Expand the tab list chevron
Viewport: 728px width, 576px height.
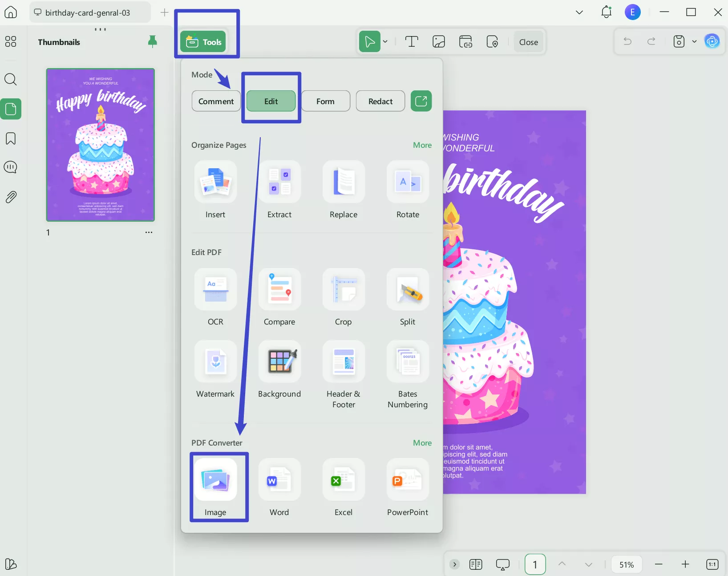579,12
